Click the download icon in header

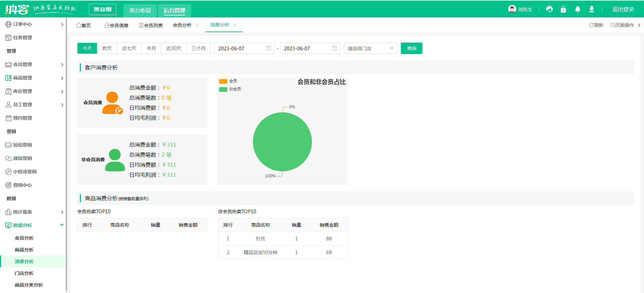tap(592, 9)
